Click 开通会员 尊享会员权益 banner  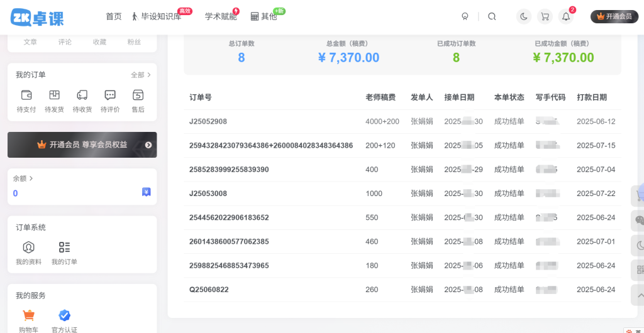point(82,145)
